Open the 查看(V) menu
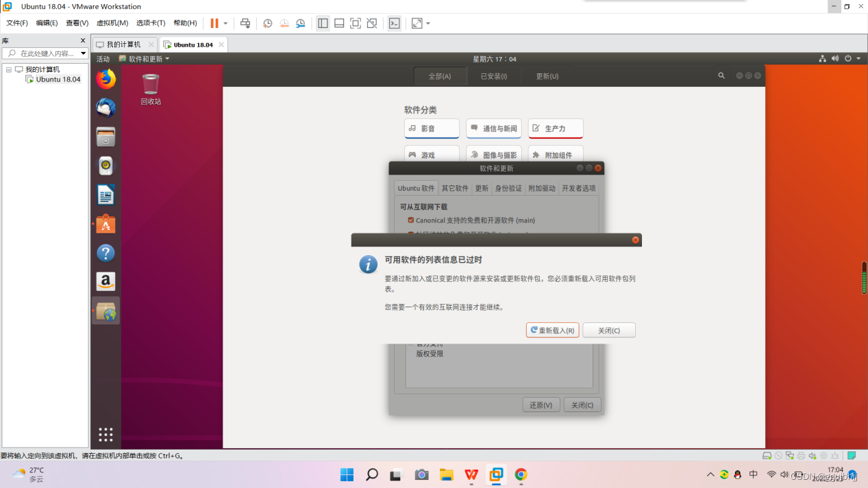The width and height of the screenshot is (868, 488). pos(77,23)
